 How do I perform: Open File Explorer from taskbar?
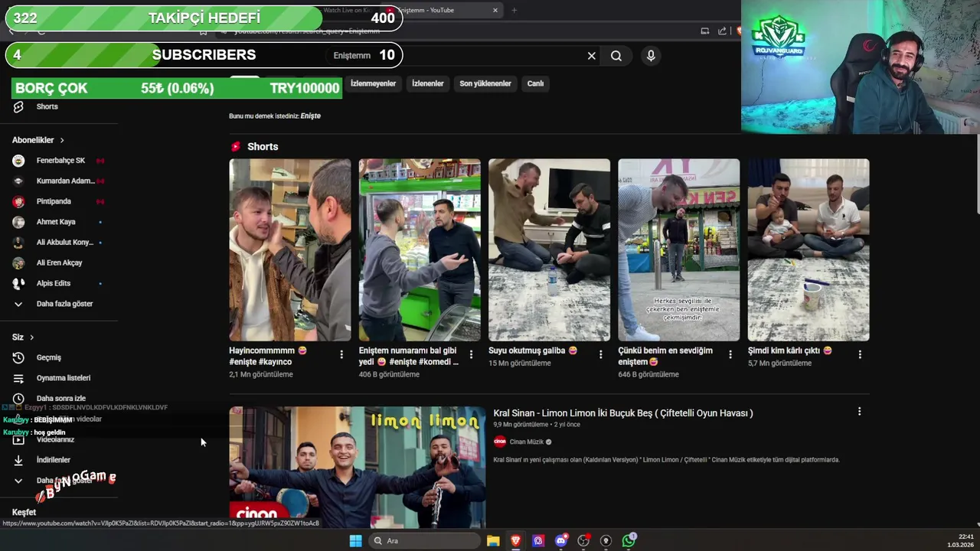pyautogui.click(x=493, y=541)
